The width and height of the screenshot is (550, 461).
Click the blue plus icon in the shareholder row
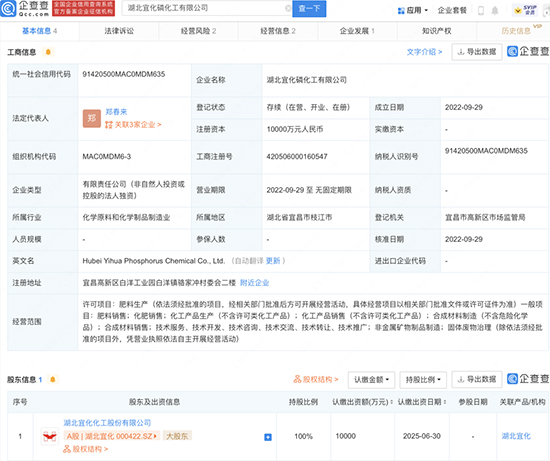(268, 437)
